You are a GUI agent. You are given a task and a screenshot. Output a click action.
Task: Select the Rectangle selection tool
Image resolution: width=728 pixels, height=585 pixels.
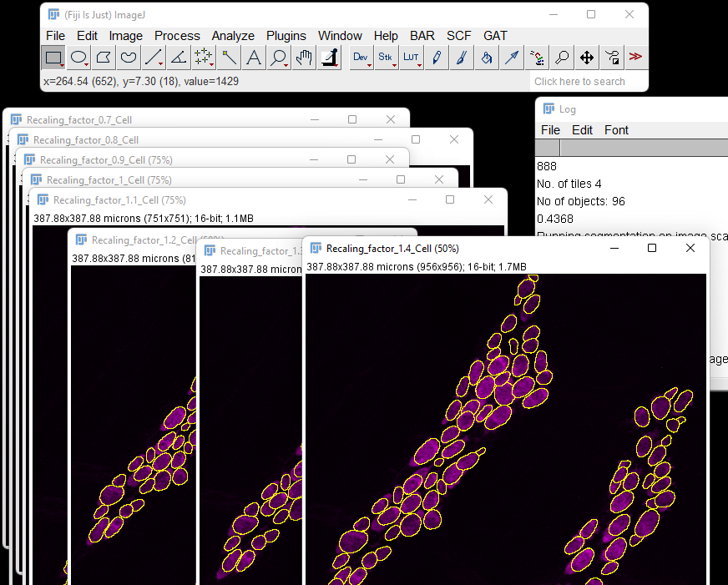coord(53,58)
